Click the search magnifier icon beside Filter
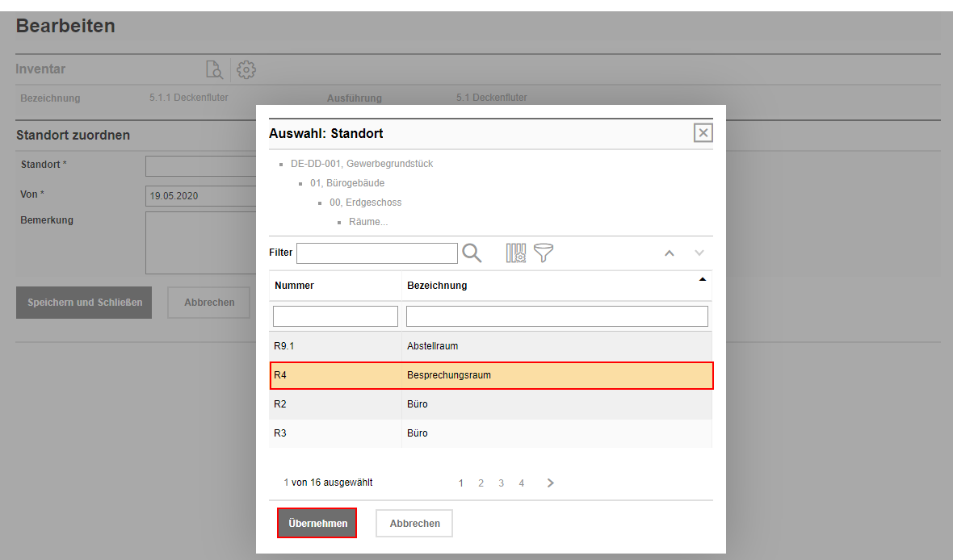Viewport: 953px width, 560px height. coord(472,253)
